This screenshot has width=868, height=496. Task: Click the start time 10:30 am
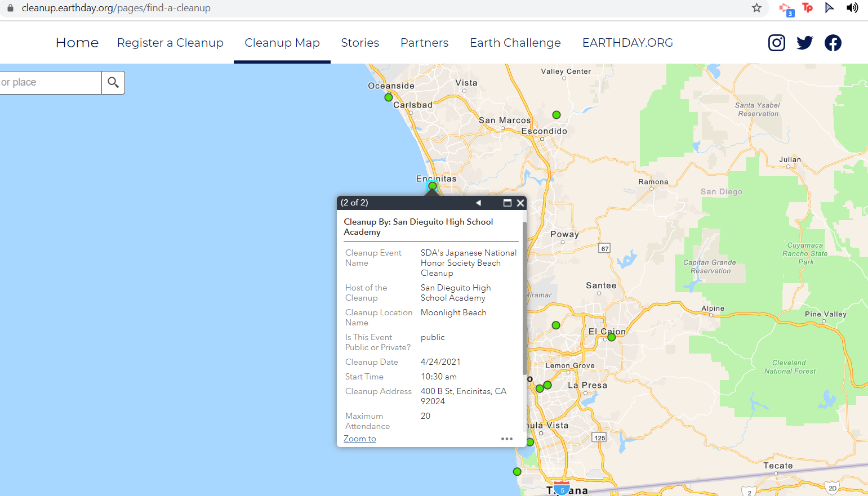(439, 377)
